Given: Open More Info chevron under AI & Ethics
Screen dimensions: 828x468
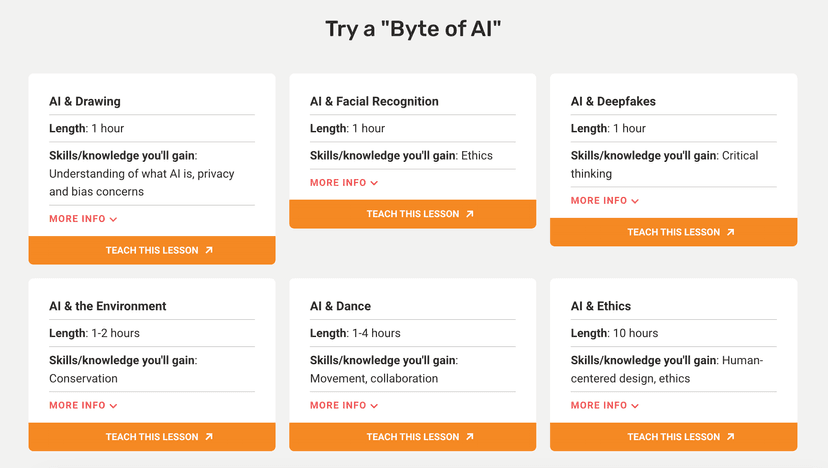Looking at the screenshot, I should click(x=635, y=406).
